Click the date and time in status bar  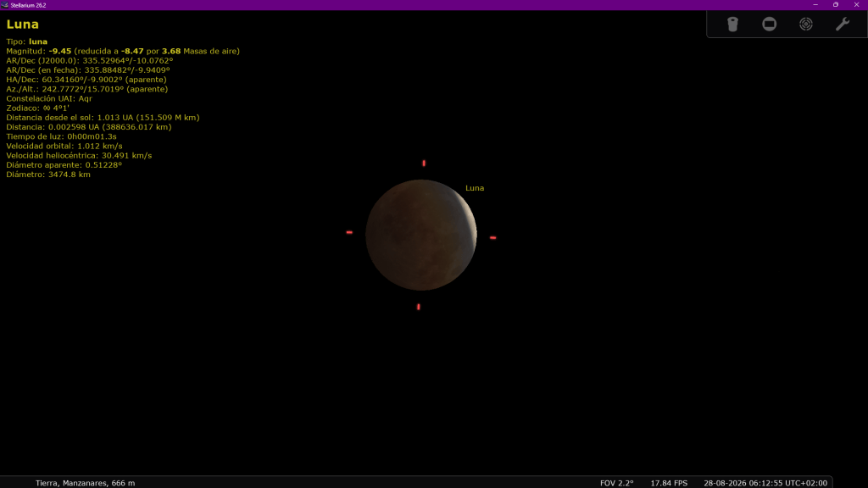pos(765,483)
